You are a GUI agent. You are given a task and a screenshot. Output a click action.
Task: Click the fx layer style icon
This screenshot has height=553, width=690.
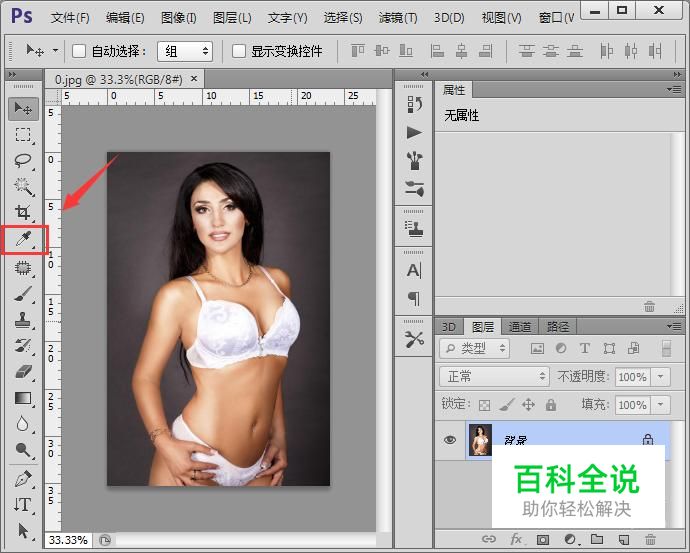point(516,539)
